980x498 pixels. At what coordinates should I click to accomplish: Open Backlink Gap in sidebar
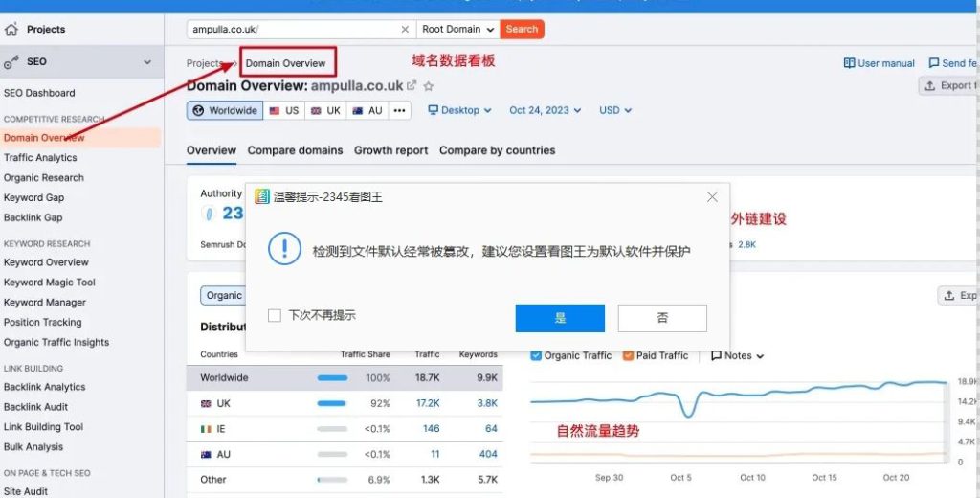pyautogui.click(x=33, y=218)
